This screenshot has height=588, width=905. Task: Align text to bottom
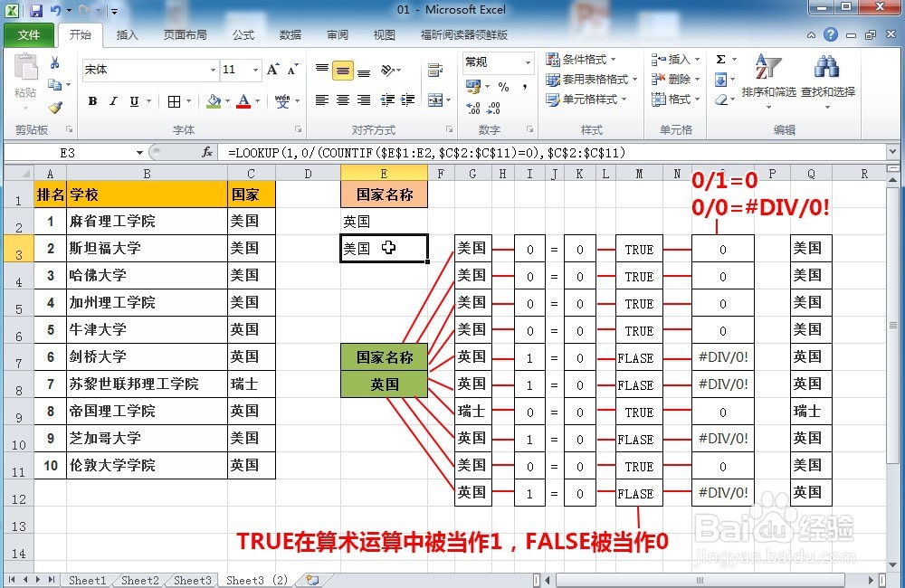pos(364,71)
